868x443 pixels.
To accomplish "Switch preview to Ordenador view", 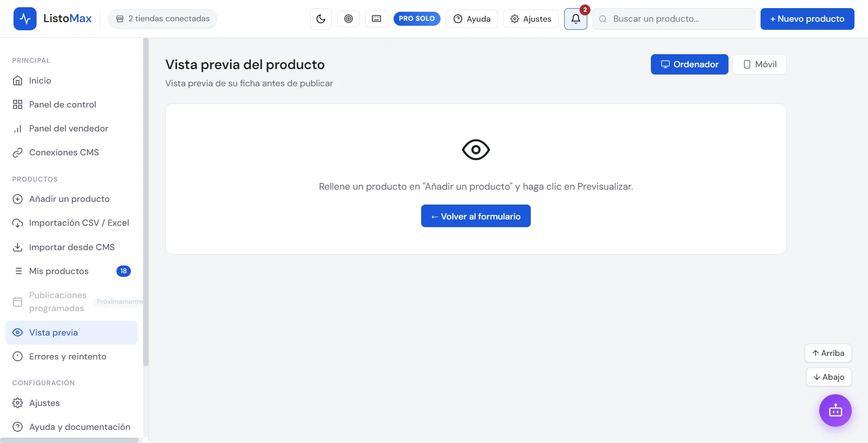I will click(689, 64).
